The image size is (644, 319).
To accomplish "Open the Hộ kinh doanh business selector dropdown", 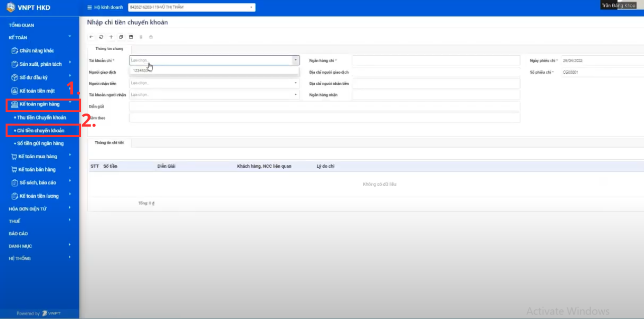I will tap(192, 8).
